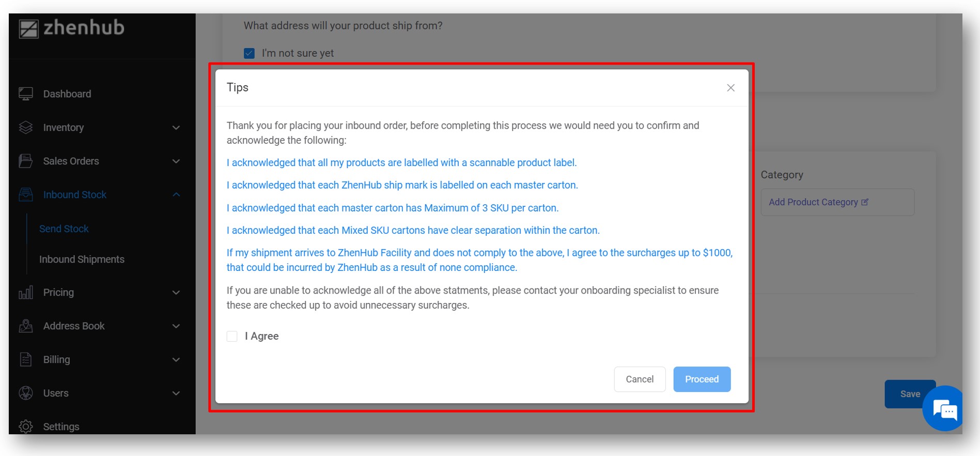The image size is (980, 456).
Task: Click the Billing document icon
Action: click(x=26, y=359)
